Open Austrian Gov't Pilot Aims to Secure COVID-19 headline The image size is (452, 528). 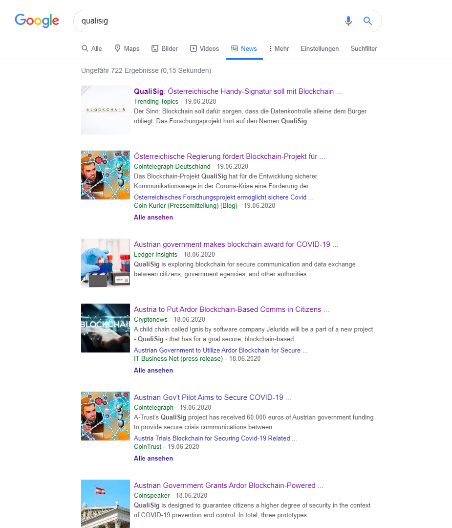pyautogui.click(x=212, y=397)
